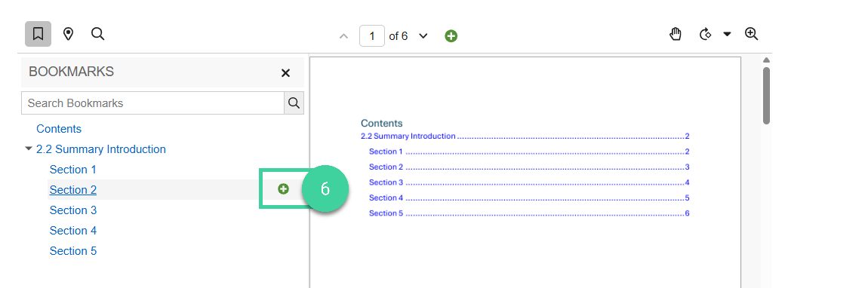The width and height of the screenshot is (868, 288).
Task: Open the search tool in toolbar
Action: [98, 34]
